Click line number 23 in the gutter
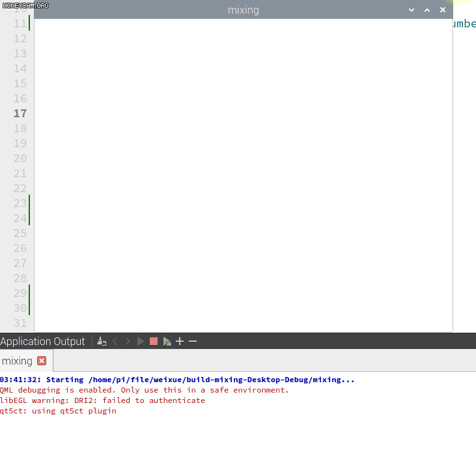 coord(20,203)
